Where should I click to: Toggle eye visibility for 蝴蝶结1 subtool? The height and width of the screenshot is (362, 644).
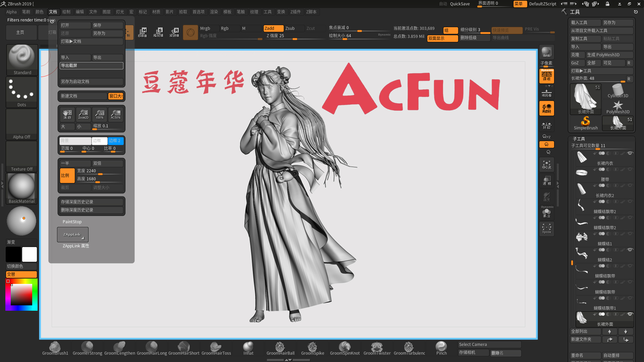coord(630,234)
